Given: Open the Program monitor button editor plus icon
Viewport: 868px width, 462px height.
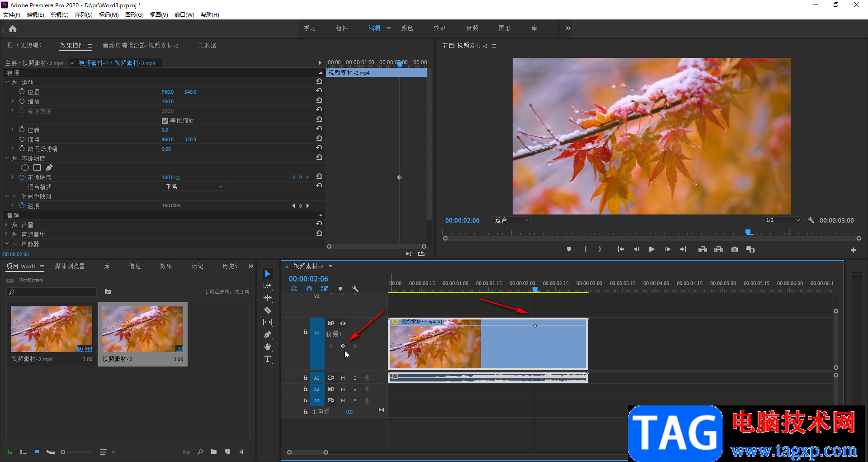Looking at the screenshot, I should (x=853, y=250).
